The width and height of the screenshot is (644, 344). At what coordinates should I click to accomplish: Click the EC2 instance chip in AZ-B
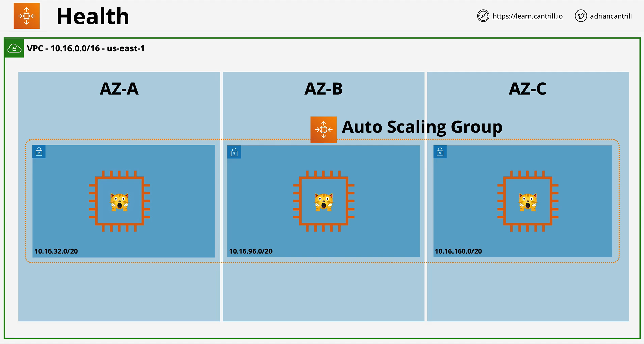[x=324, y=201]
